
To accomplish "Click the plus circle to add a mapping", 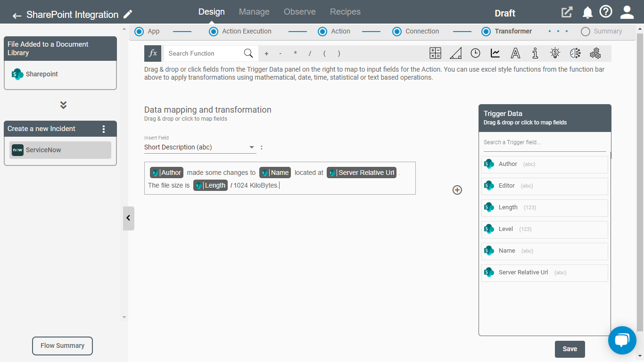I will coord(457,190).
